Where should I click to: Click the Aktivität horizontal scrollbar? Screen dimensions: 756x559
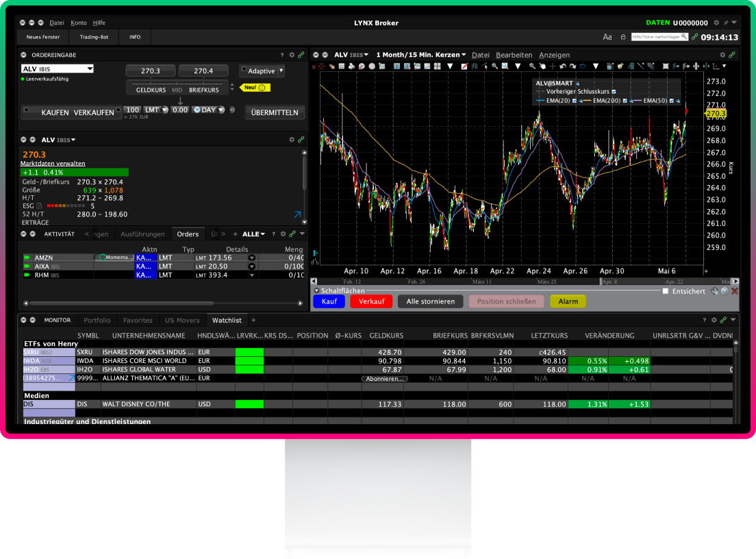(x=122, y=303)
